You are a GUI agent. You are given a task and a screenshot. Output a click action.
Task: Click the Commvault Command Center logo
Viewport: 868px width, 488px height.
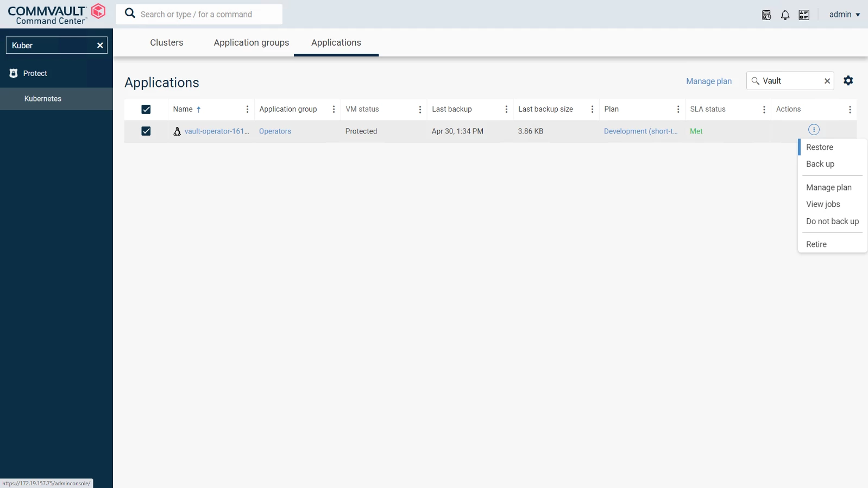56,14
